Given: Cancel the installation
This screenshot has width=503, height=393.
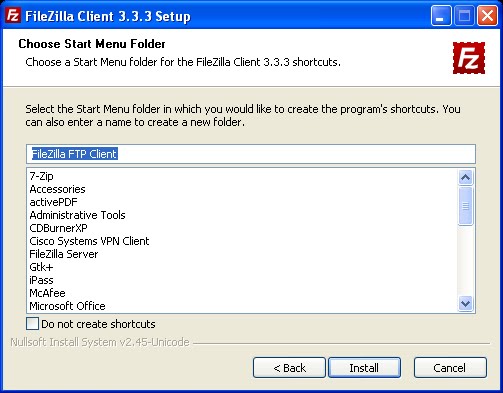Looking at the screenshot, I should click(450, 368).
